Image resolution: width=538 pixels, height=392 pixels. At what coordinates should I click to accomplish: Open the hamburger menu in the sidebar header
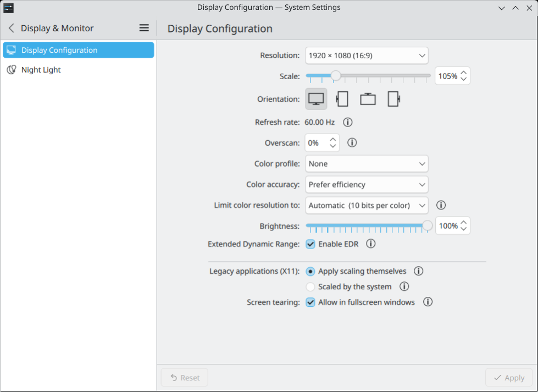click(144, 28)
